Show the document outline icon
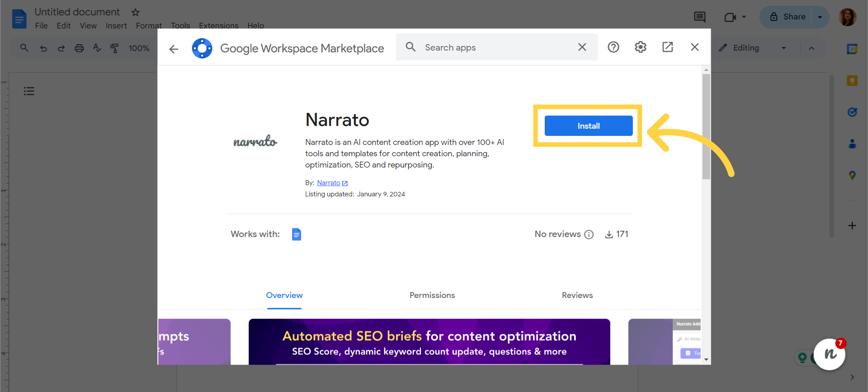This screenshot has height=392, width=868. pyautogui.click(x=29, y=91)
